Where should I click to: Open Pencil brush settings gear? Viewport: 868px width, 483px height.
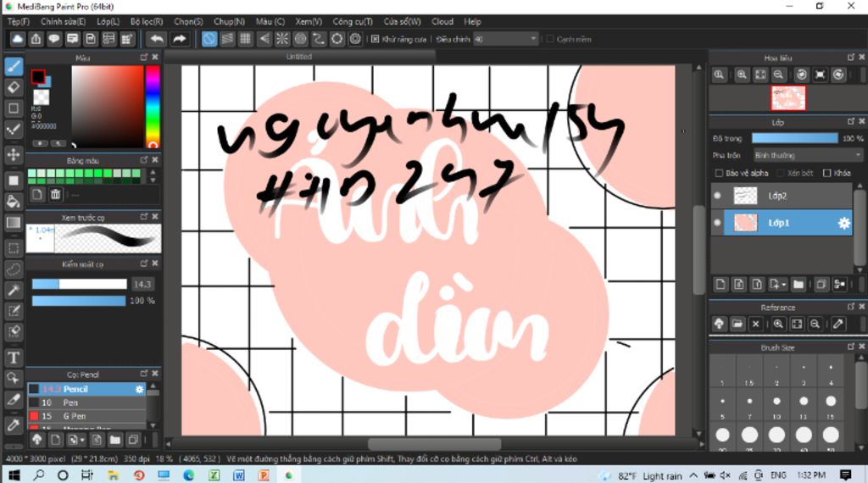[140, 390]
